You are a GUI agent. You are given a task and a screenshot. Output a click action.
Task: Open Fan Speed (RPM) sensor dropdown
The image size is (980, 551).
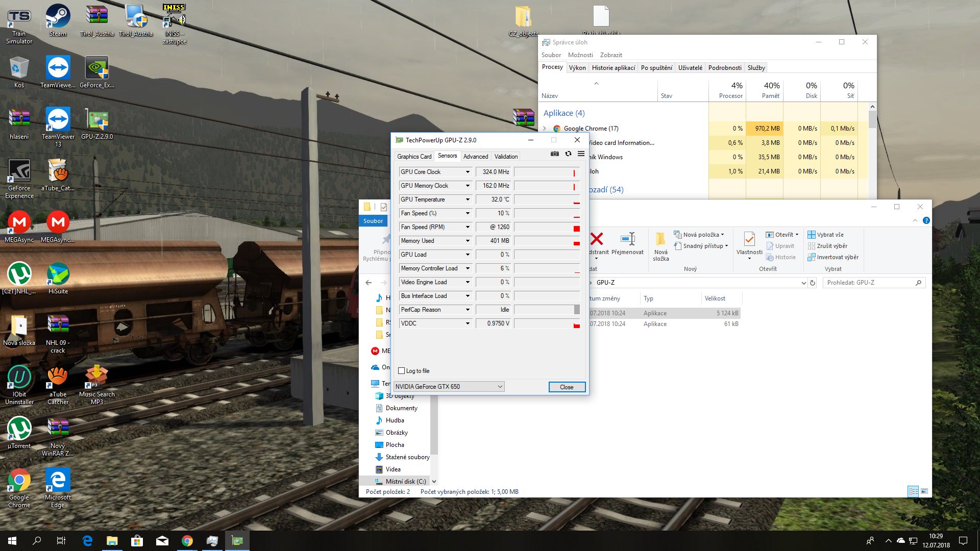467,227
